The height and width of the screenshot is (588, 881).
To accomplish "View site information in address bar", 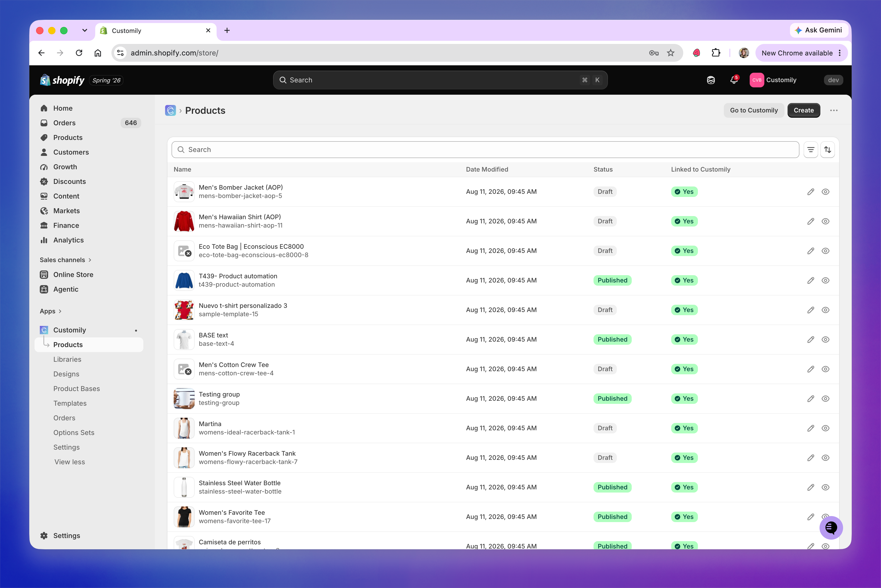I will pos(120,53).
